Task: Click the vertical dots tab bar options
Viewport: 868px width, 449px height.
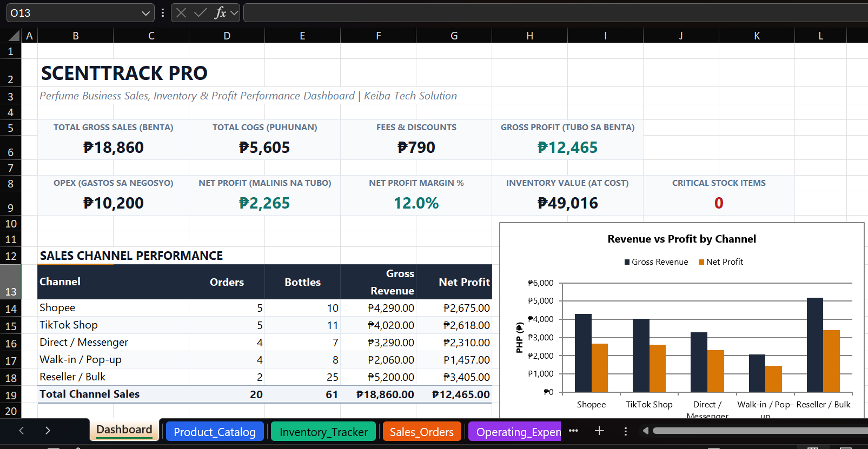Action: click(626, 431)
